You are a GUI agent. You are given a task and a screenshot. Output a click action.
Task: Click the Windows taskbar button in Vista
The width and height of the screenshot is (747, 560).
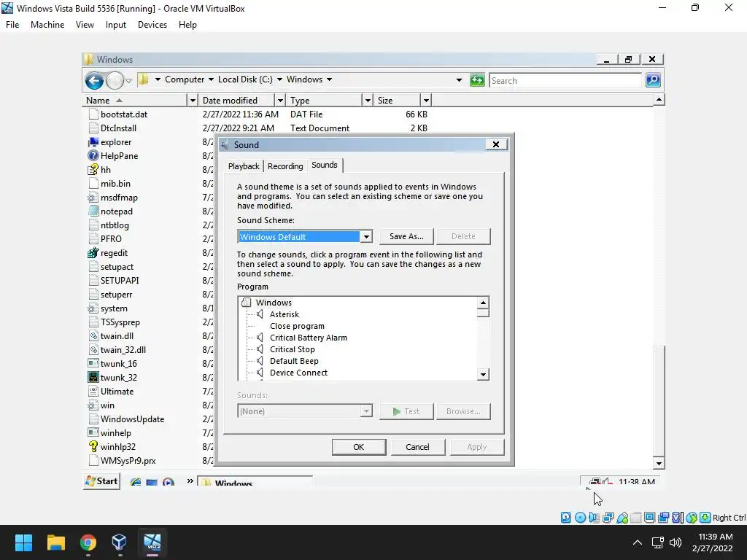[x=255, y=482]
